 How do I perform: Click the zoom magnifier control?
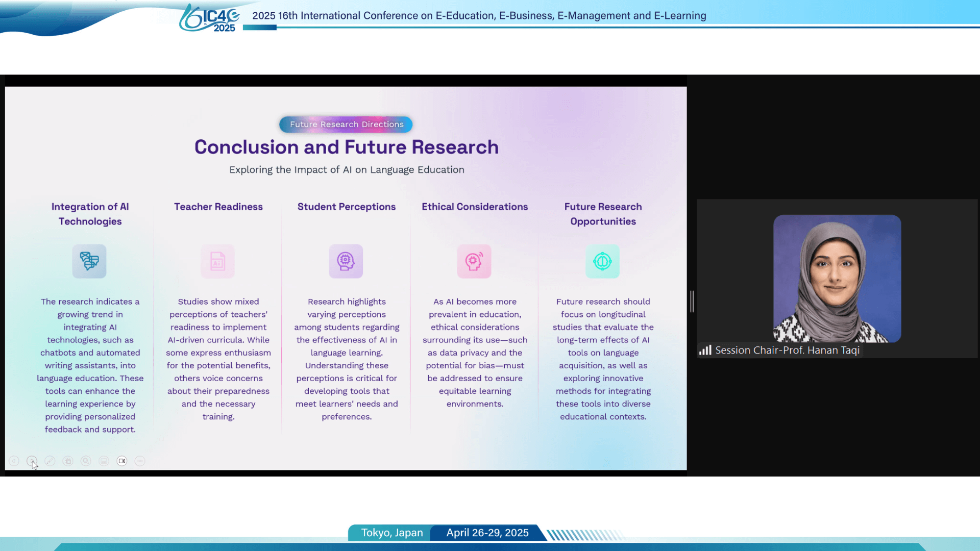pyautogui.click(x=86, y=461)
